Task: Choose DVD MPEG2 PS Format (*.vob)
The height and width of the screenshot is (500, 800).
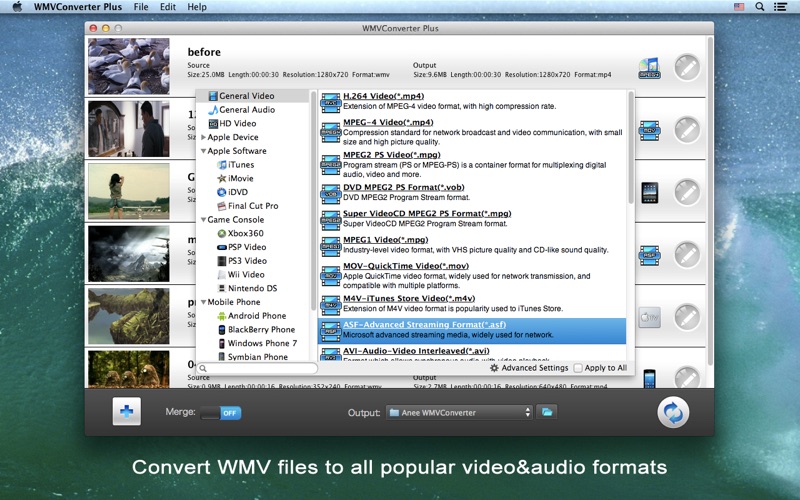Action: point(472,192)
